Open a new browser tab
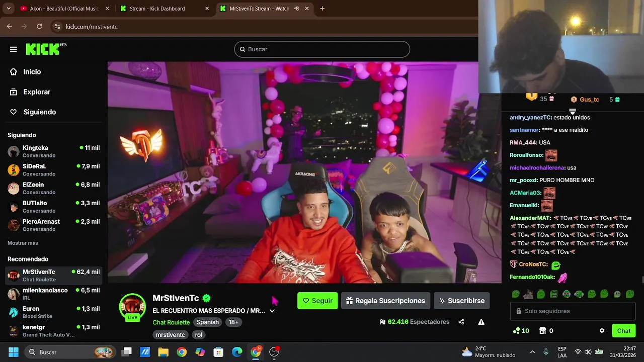The height and width of the screenshot is (362, 644). click(x=322, y=9)
